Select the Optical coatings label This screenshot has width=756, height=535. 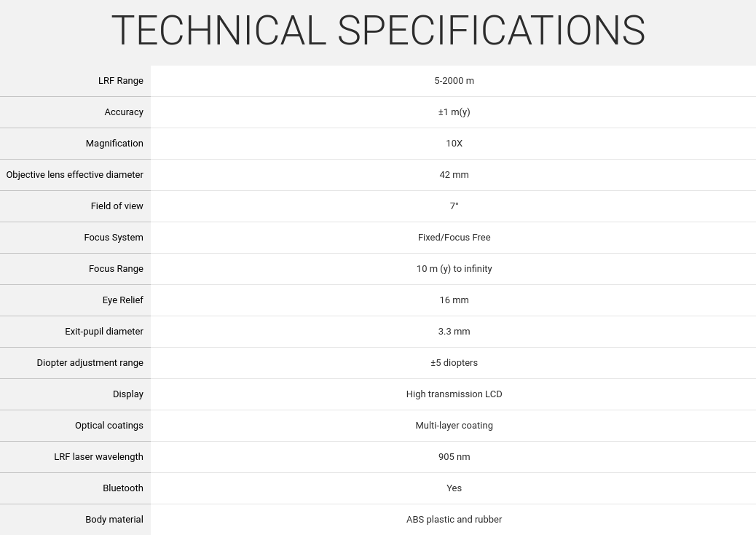pyautogui.click(x=109, y=426)
